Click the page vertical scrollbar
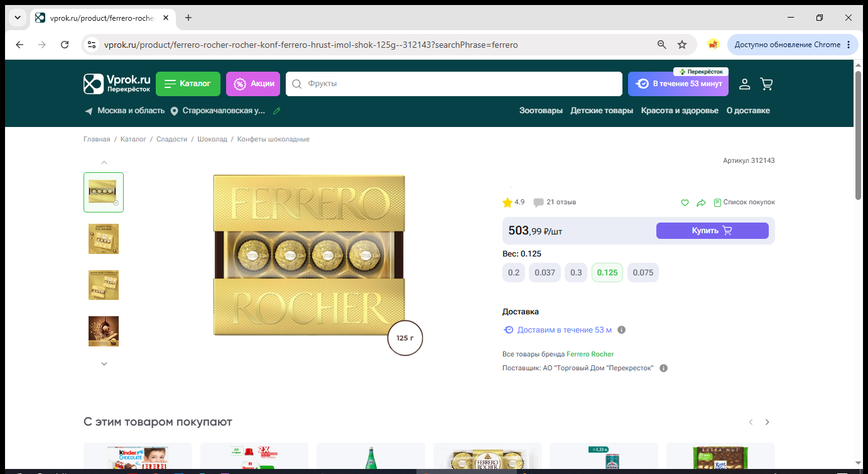This screenshot has height=474, width=868. (x=859, y=135)
